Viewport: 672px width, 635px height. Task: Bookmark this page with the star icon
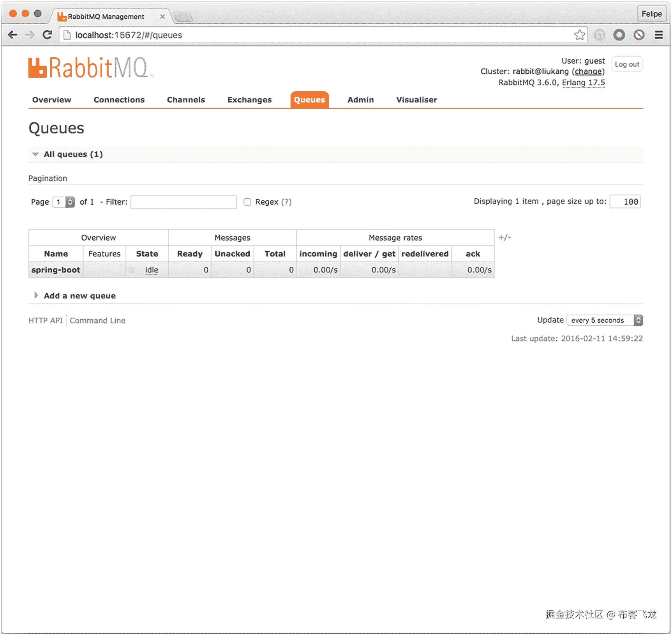click(x=579, y=35)
